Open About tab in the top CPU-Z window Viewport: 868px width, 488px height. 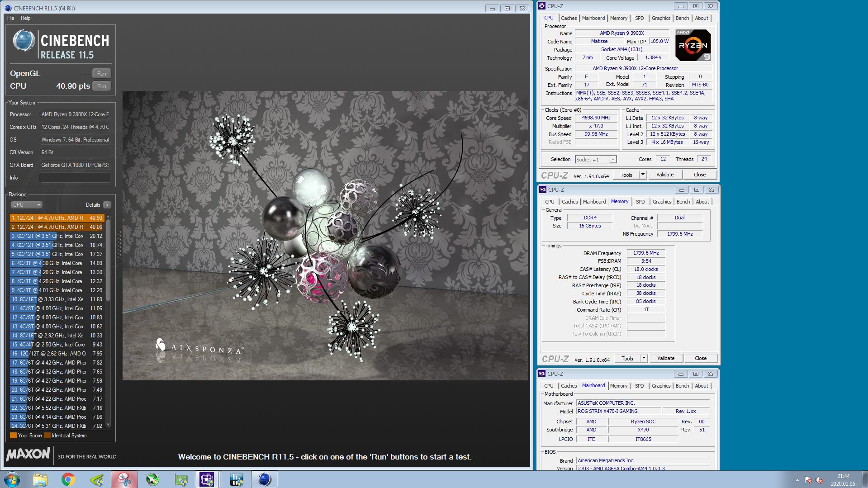702,18
